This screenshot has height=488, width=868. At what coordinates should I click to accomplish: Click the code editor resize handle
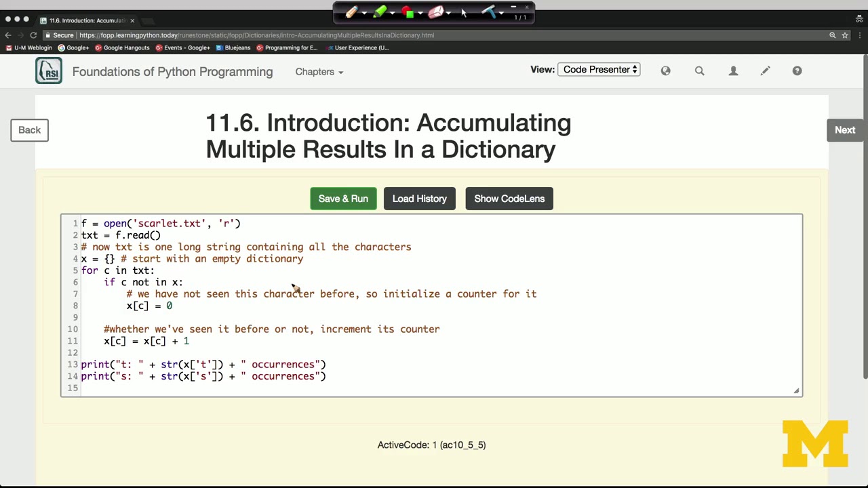(x=796, y=390)
